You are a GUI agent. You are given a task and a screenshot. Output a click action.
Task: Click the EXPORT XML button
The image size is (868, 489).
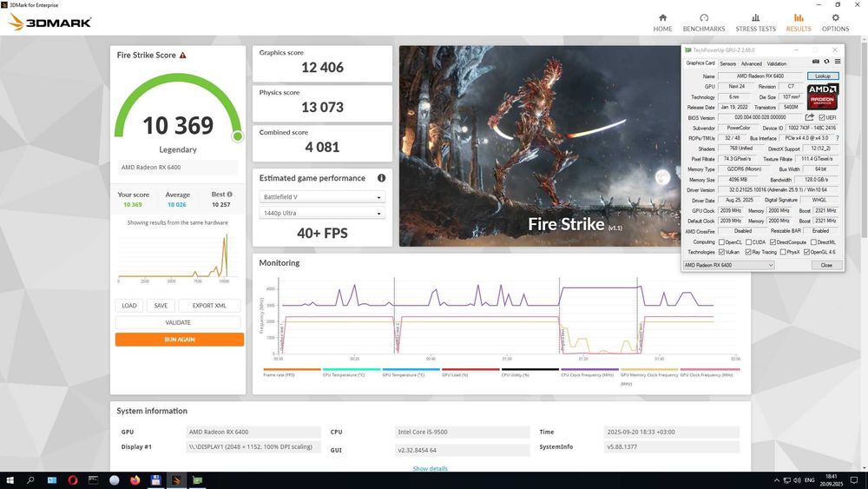[x=209, y=306]
